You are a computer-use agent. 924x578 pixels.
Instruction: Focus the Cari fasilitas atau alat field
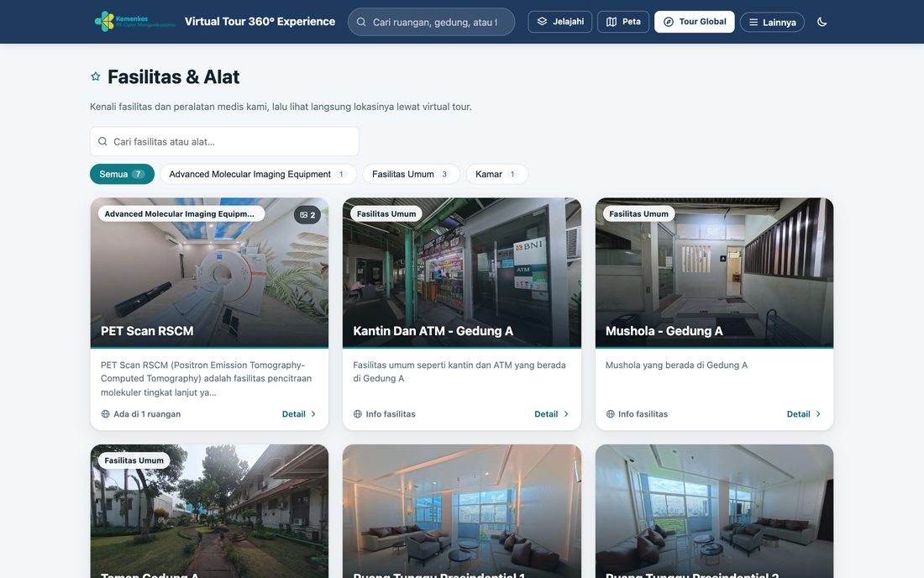pyautogui.click(x=224, y=141)
